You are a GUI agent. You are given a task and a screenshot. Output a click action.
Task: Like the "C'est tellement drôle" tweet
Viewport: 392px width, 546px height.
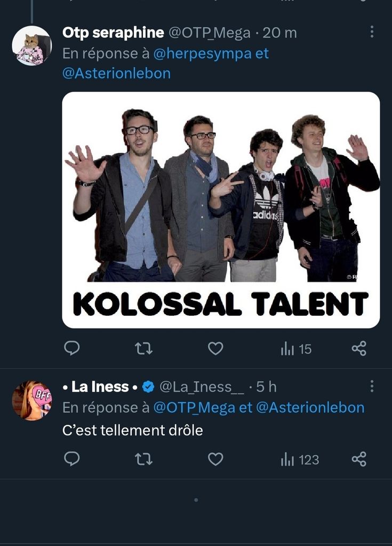215,459
